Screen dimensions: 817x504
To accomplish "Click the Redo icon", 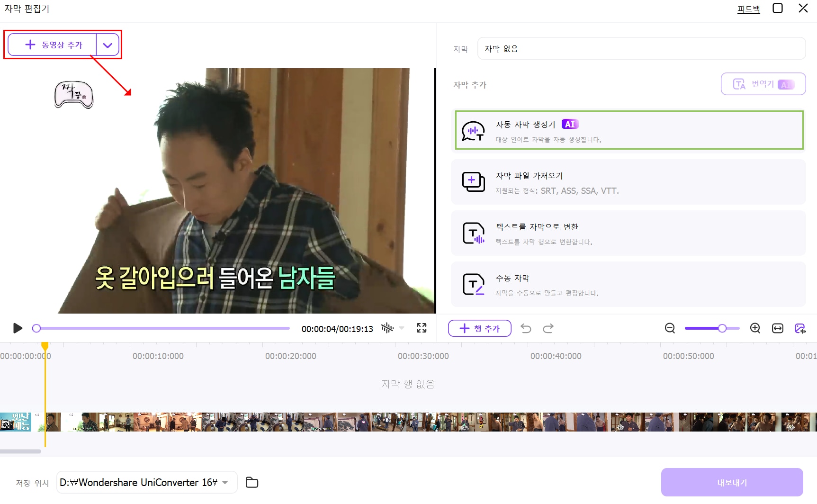I will coord(548,328).
